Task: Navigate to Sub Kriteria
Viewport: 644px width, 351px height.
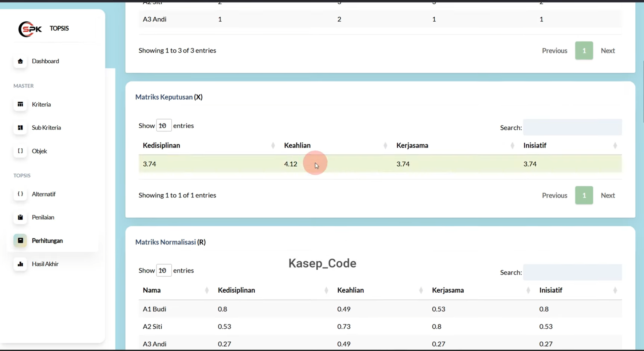Action: click(46, 128)
